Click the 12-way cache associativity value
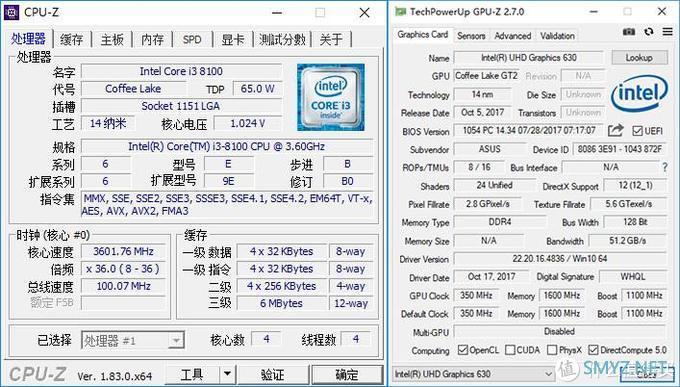 point(350,303)
